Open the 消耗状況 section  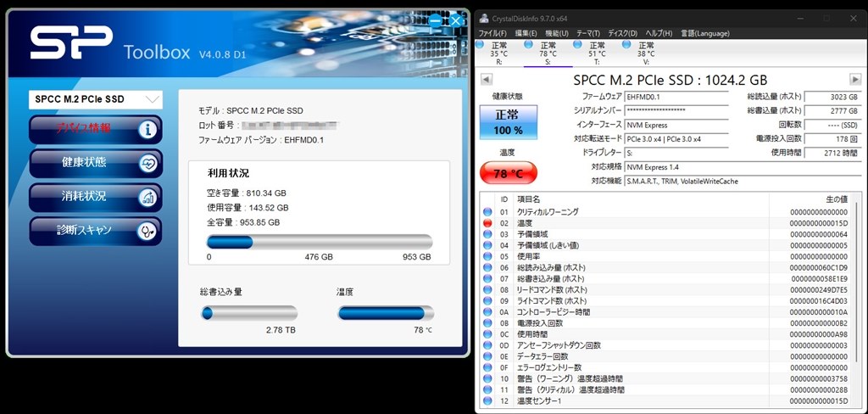[95, 198]
